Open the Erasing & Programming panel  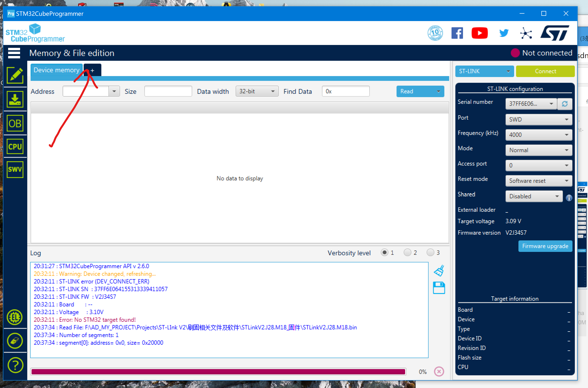click(x=15, y=99)
